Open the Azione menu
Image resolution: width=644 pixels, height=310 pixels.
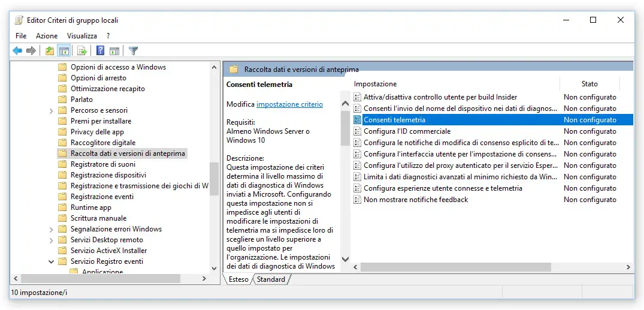[x=47, y=36]
